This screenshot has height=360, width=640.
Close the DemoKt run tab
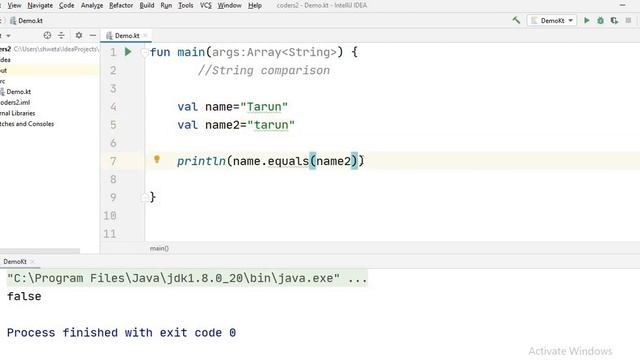pos(32,262)
